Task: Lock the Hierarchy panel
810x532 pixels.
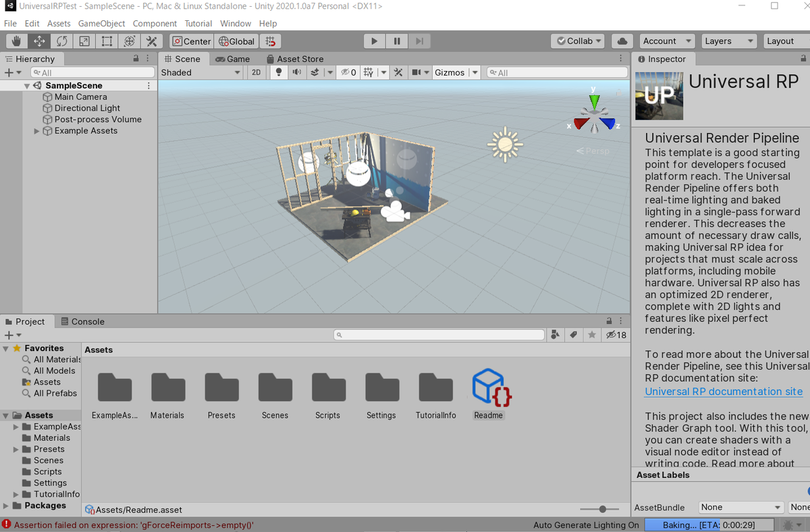Action: tap(136, 59)
